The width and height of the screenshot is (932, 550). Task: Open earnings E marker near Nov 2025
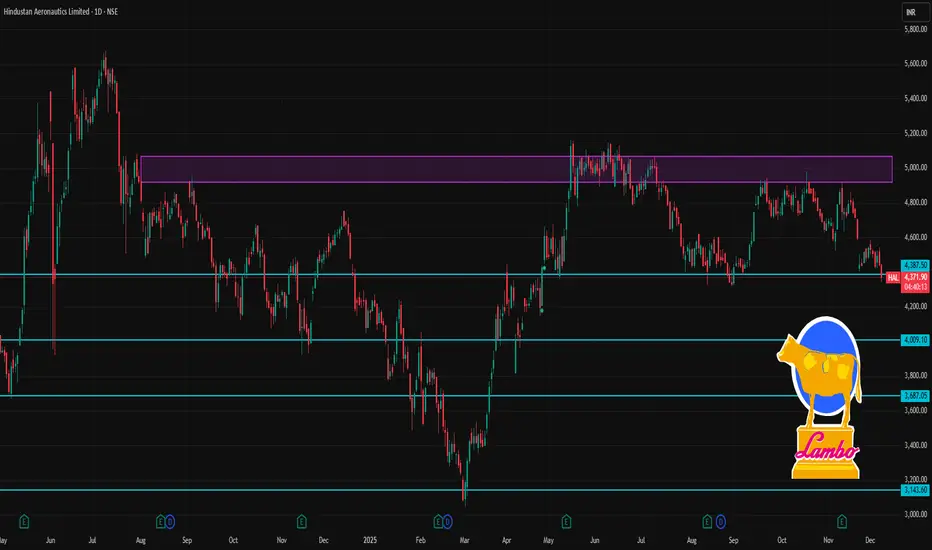pyautogui.click(x=842, y=522)
